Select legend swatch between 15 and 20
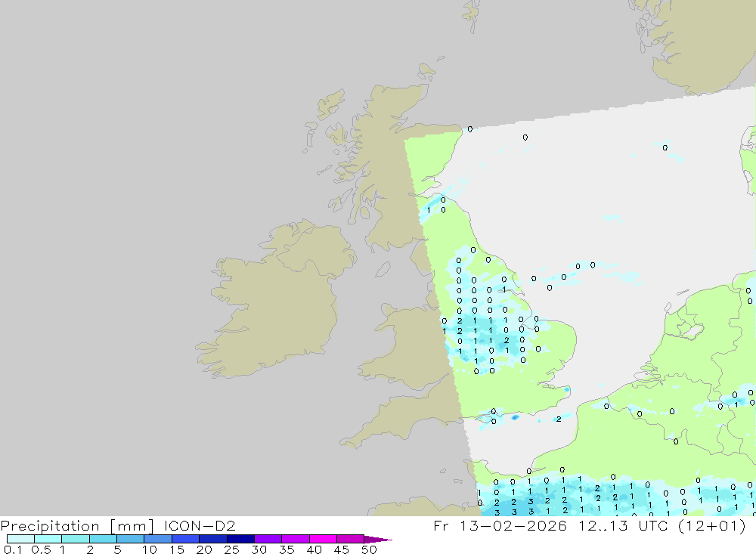Image resolution: width=756 pixels, height=554 pixels. tap(186, 539)
